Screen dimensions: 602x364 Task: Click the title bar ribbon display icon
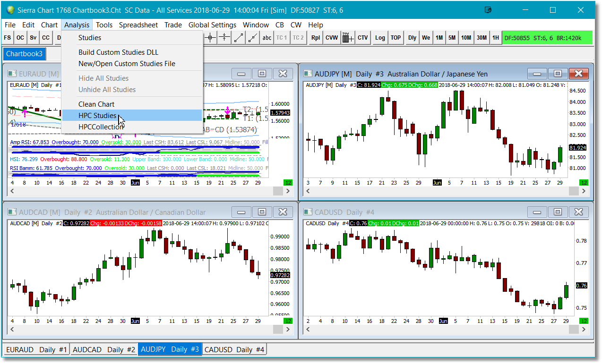point(489,9)
